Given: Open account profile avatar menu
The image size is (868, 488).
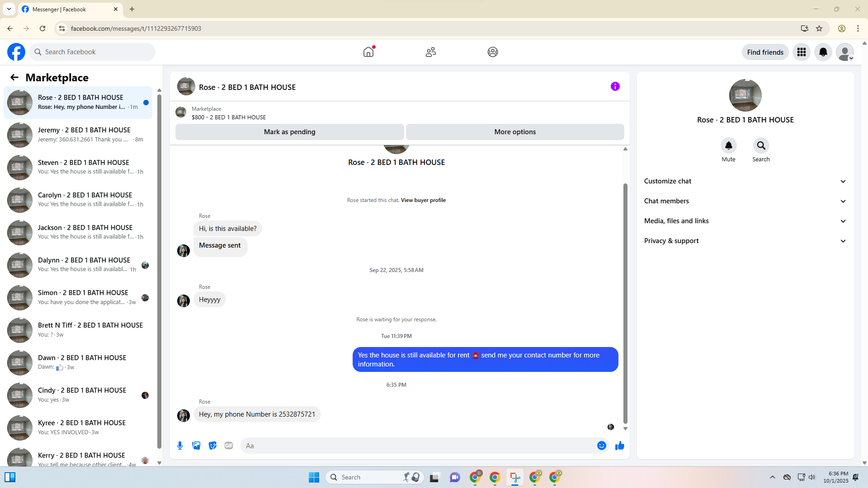Looking at the screenshot, I should [x=845, y=52].
